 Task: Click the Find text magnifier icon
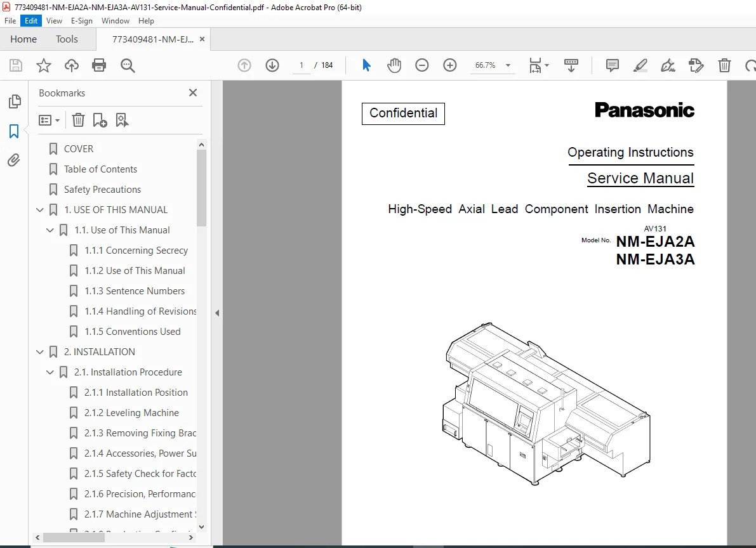128,65
